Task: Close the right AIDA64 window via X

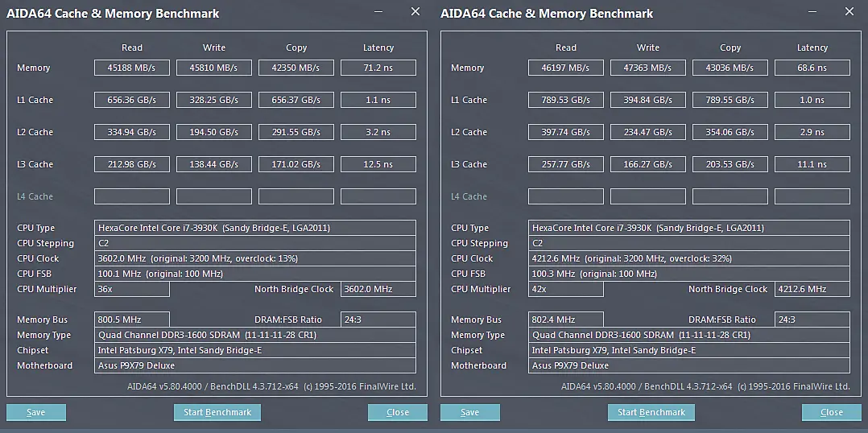Action: (x=849, y=11)
